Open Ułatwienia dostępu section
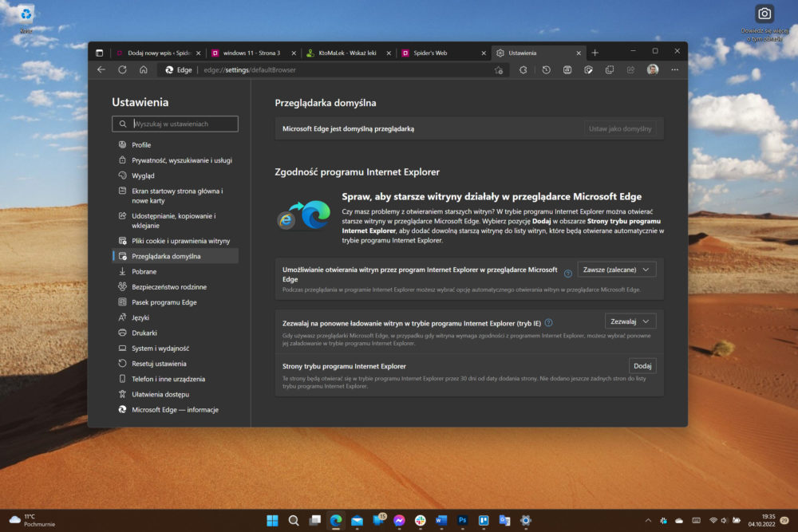Viewport: 798px width, 532px height. click(175, 394)
